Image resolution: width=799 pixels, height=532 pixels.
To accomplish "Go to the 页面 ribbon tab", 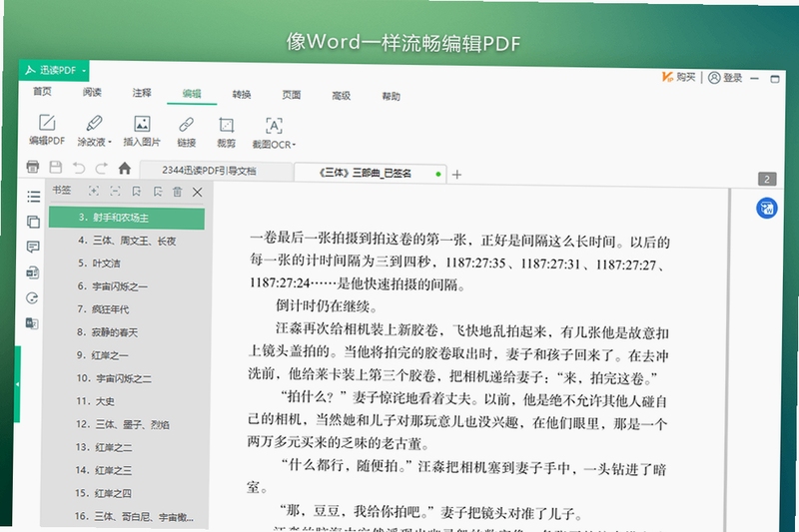I will (291, 95).
